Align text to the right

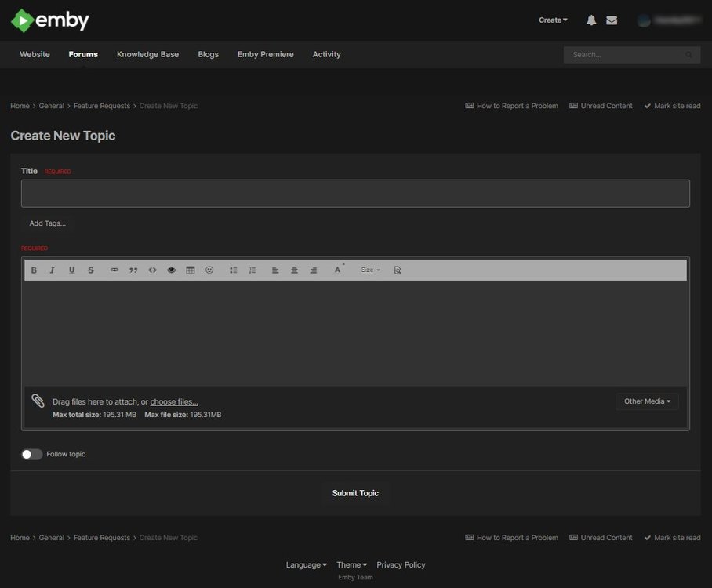(314, 270)
